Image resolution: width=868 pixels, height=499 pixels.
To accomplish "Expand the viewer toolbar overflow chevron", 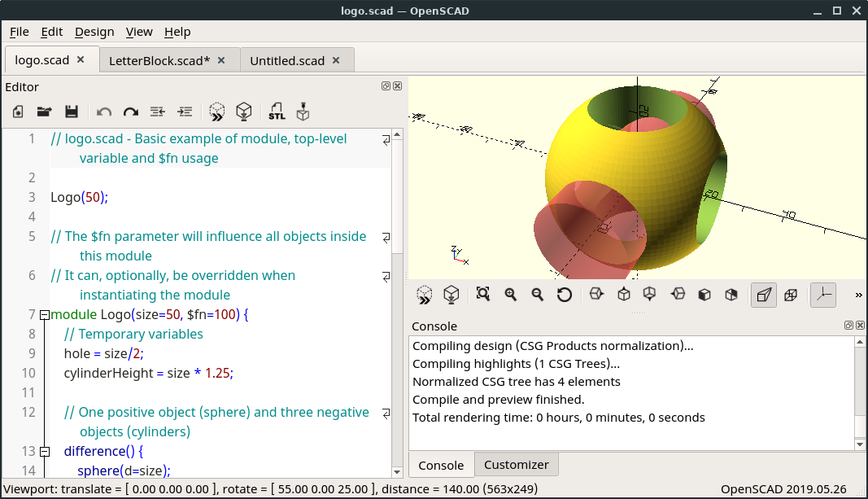I will (x=858, y=295).
